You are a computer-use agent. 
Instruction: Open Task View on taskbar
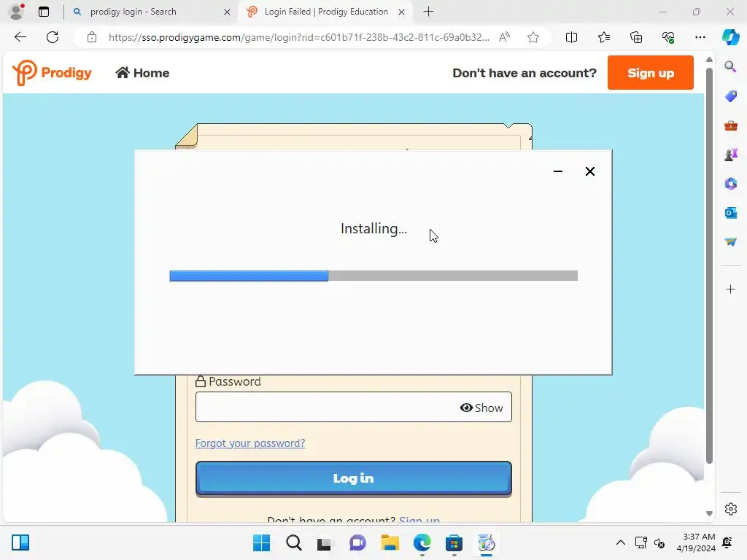[325, 542]
